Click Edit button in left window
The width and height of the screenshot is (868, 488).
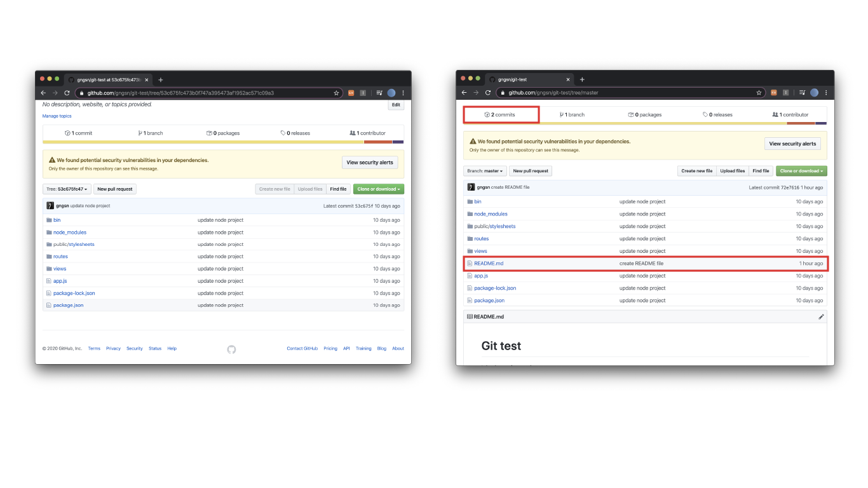396,105
